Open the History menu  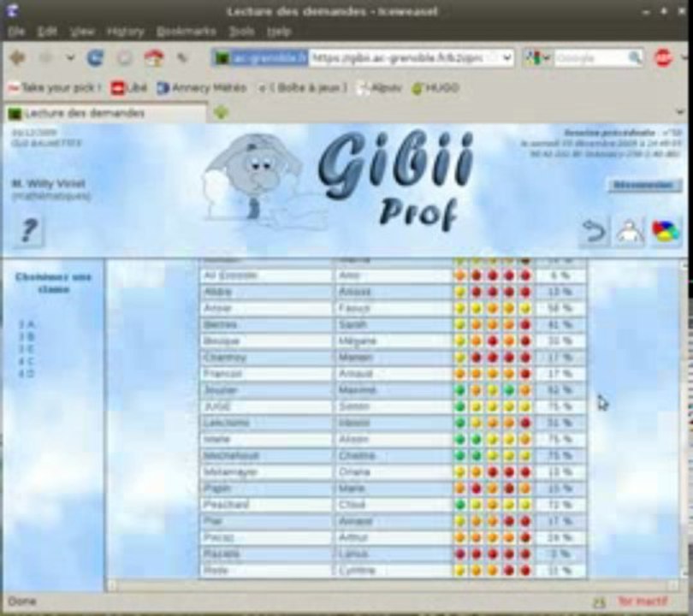click(126, 32)
